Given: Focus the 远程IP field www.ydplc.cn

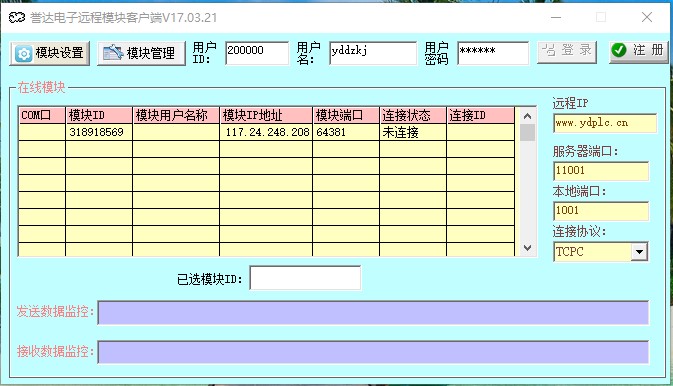Looking at the screenshot, I should (605, 123).
